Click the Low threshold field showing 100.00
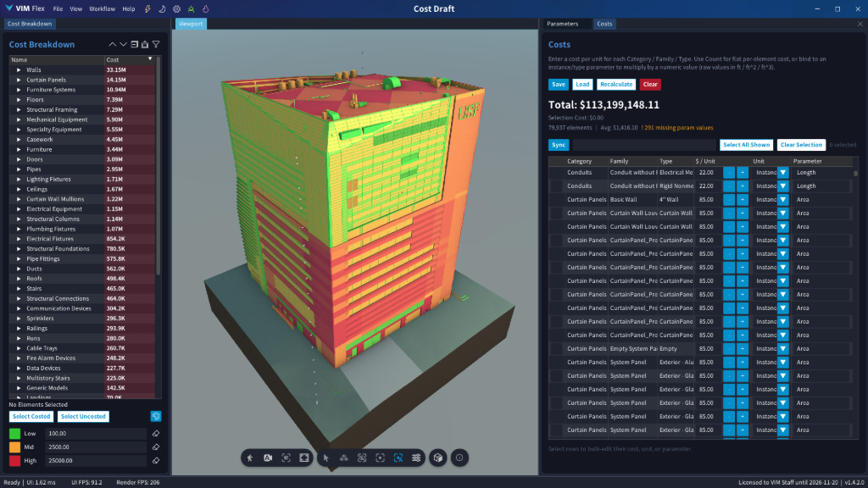 (96, 433)
